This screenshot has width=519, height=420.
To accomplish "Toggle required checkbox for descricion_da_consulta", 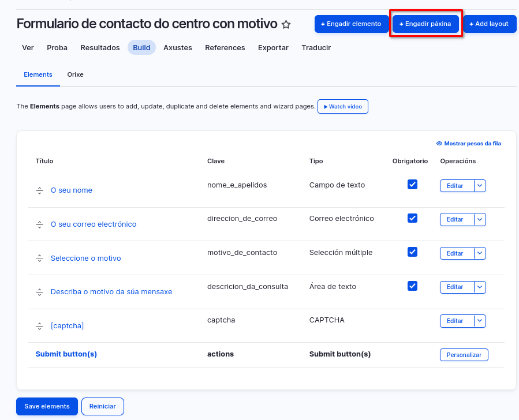I will [x=412, y=286].
